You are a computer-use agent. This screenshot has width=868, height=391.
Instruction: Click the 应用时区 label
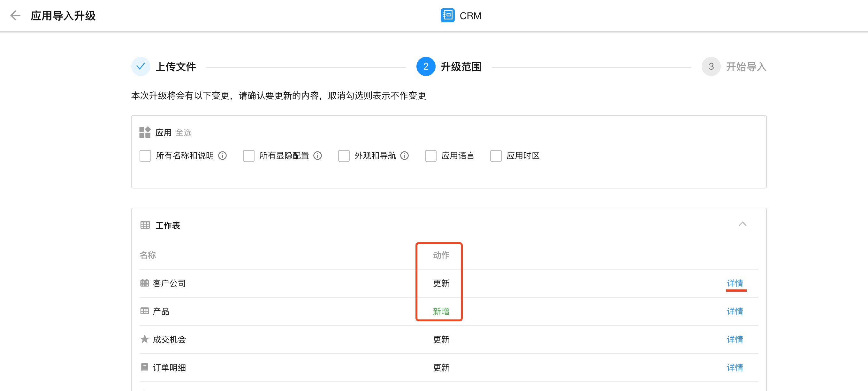[x=522, y=155]
